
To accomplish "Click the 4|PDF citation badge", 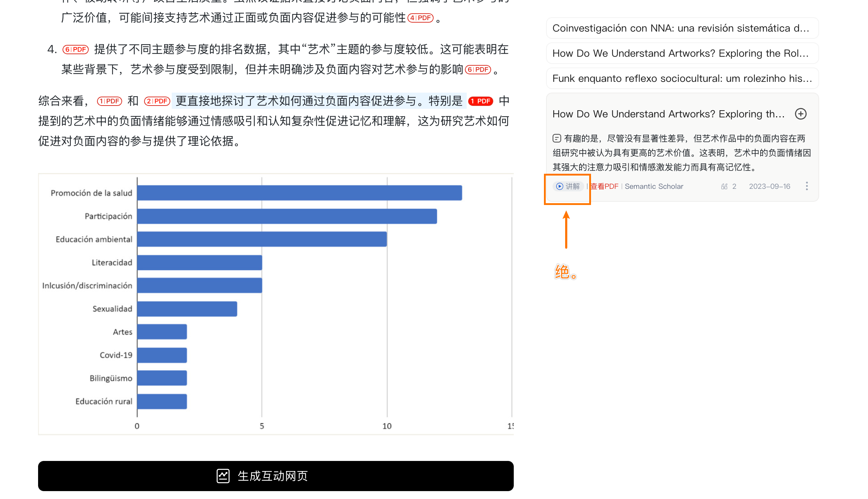I will [x=420, y=18].
